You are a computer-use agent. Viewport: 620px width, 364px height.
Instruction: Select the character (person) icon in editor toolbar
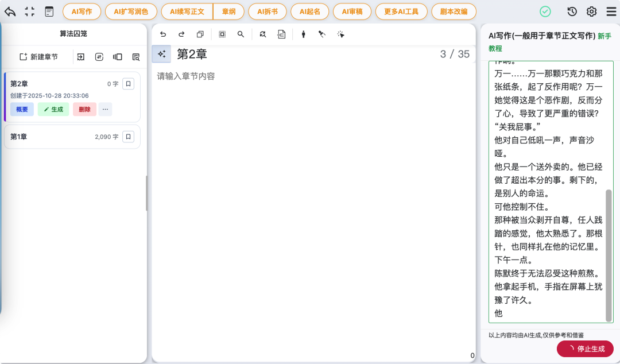click(x=303, y=34)
